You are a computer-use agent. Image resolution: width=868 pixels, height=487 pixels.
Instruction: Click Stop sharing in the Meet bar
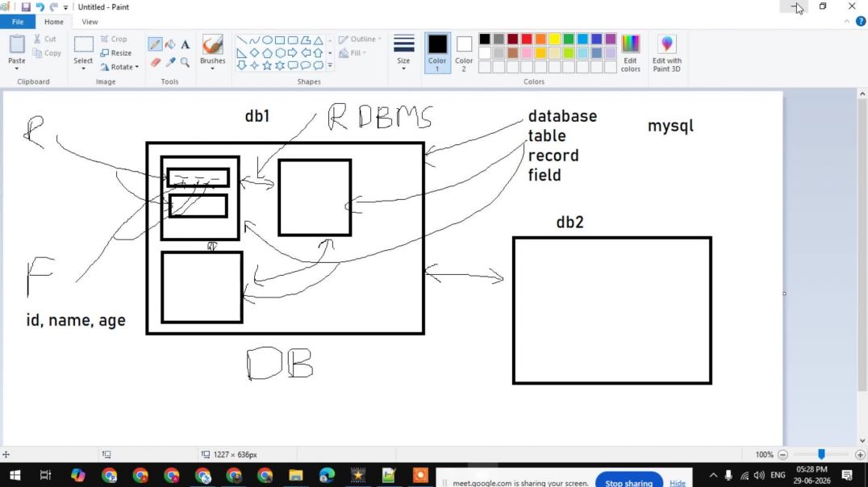[629, 483]
